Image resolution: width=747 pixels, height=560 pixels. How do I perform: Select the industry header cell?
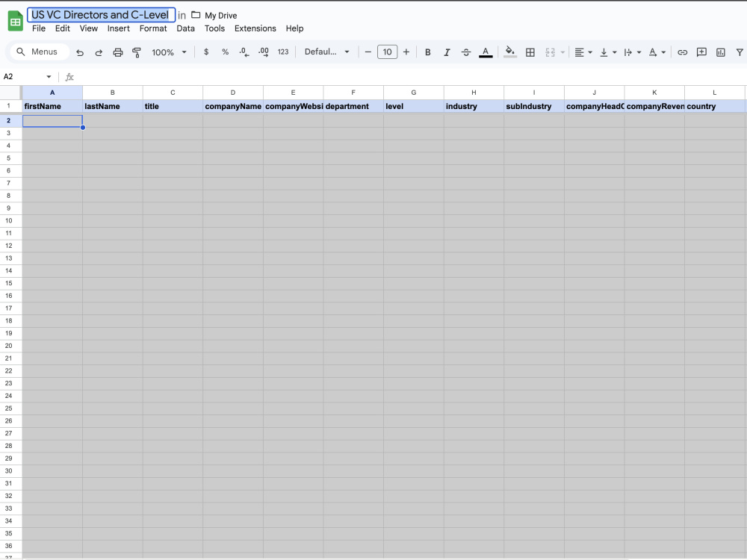pos(474,106)
